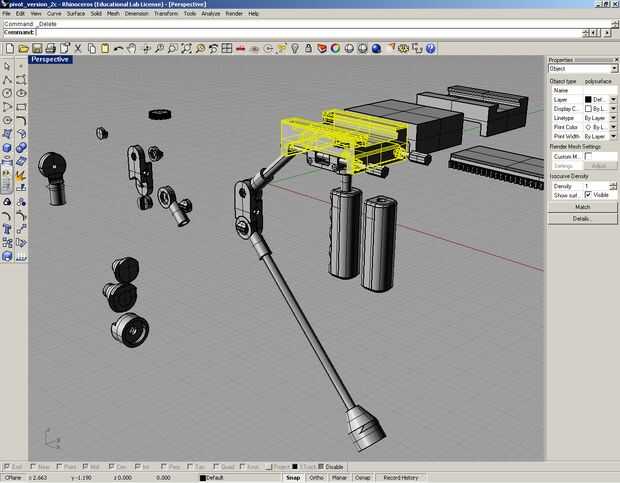
Task: Open the Transform menu
Action: [x=166, y=13]
